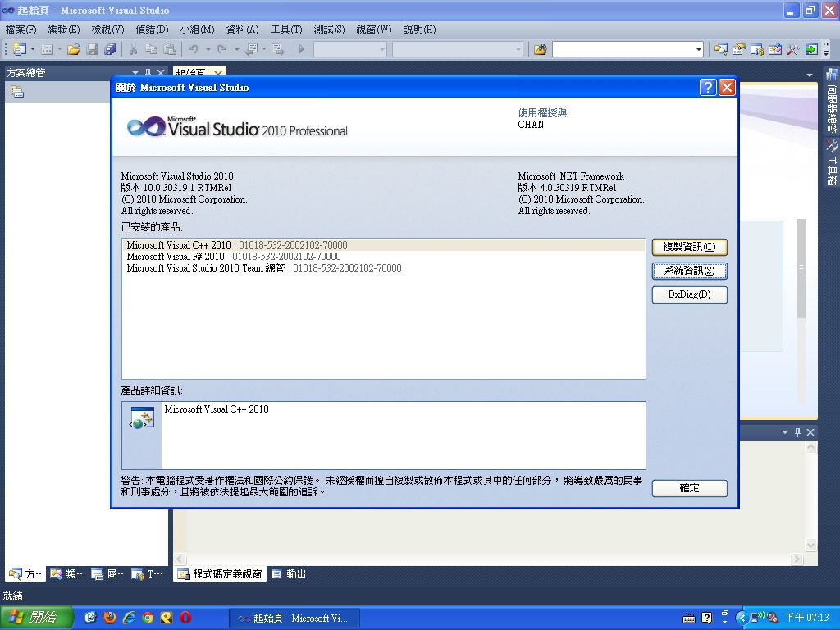
Task: Click the Cut scissors icon
Action: 134,49
